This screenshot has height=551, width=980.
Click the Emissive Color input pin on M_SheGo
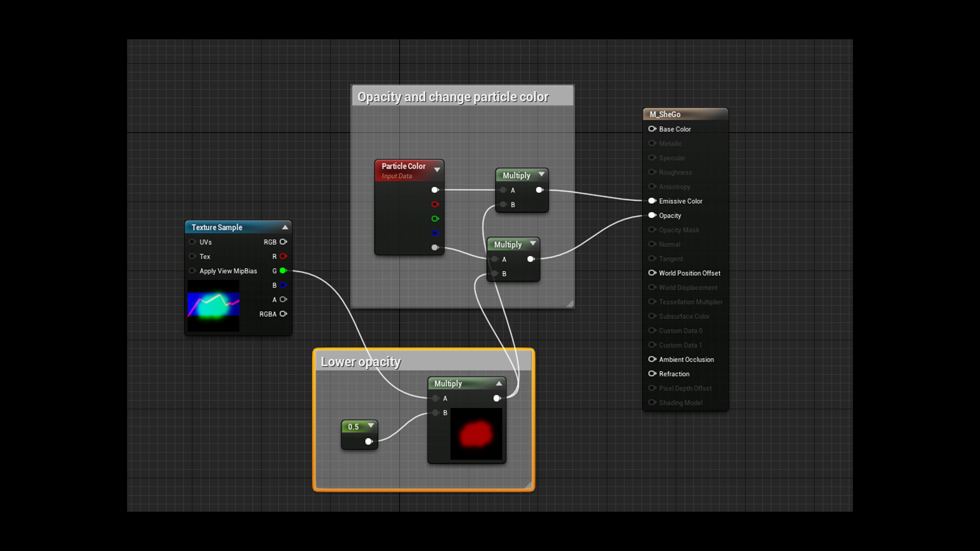point(652,201)
